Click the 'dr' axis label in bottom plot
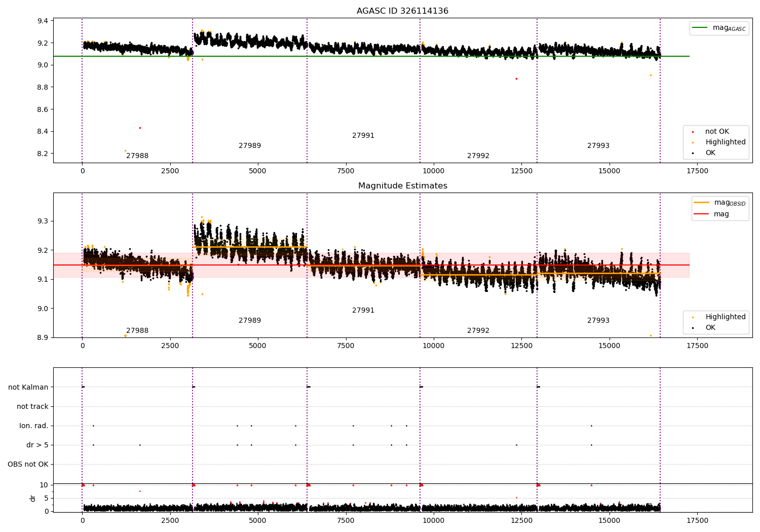This screenshot has width=760, height=532. 33,498
